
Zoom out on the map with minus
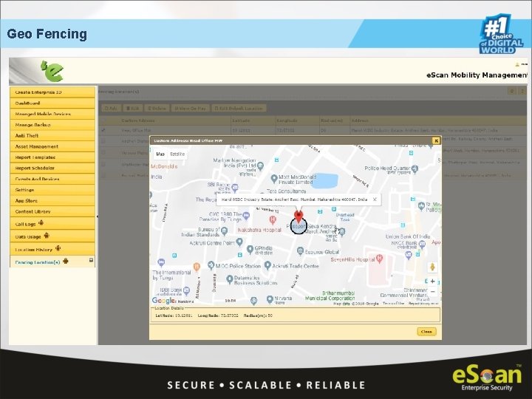(x=432, y=291)
